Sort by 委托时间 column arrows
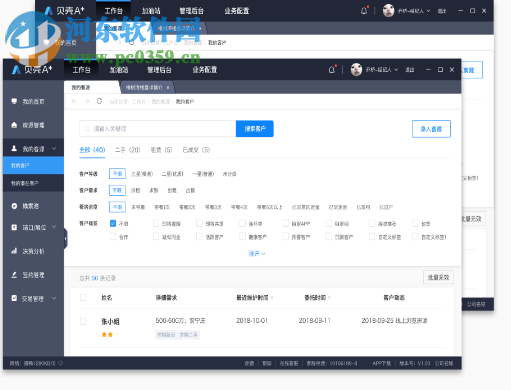 pyautogui.click(x=330, y=297)
